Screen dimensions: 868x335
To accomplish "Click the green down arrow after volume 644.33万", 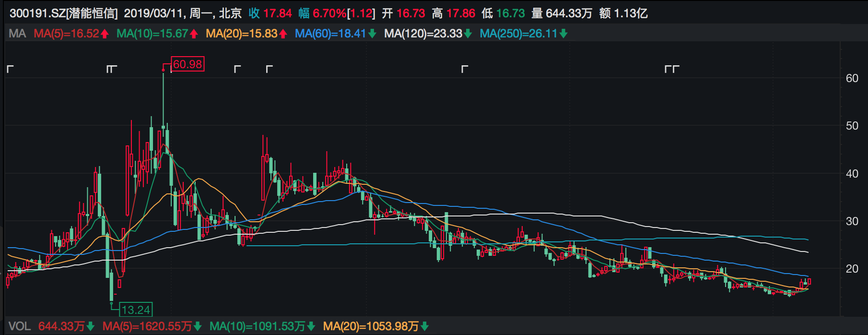I will pyautogui.click(x=91, y=327).
